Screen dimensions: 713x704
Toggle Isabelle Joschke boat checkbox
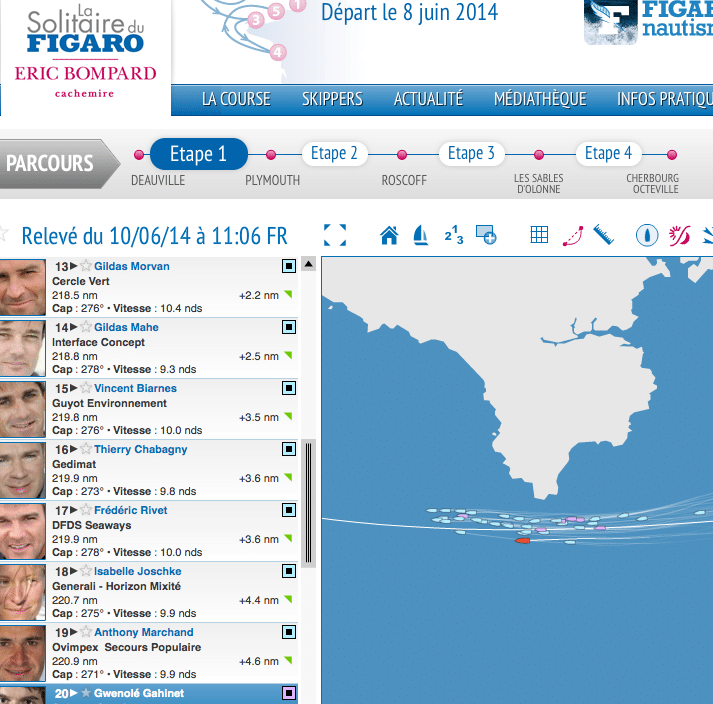pyautogui.click(x=289, y=571)
